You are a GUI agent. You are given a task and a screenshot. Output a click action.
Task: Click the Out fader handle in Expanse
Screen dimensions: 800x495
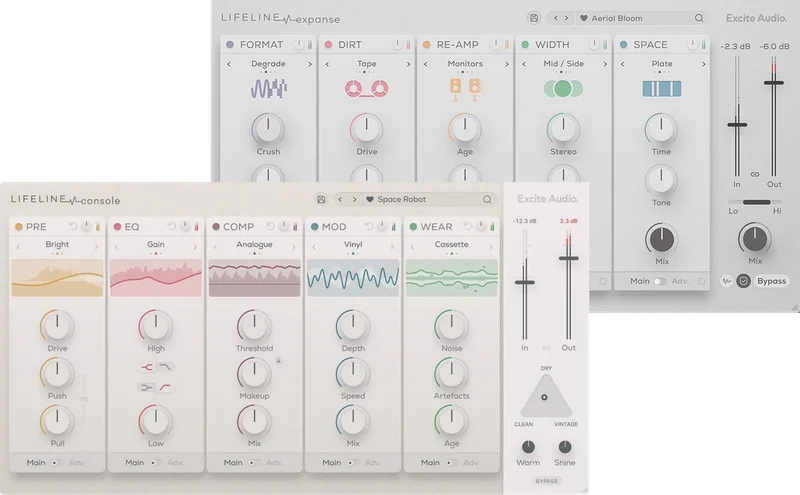(x=773, y=82)
